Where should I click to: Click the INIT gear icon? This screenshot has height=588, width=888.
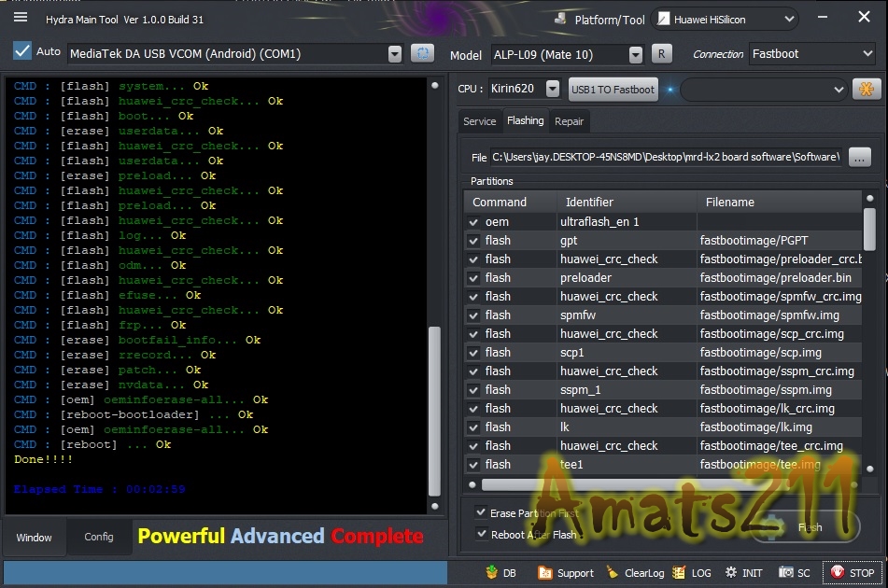729,573
